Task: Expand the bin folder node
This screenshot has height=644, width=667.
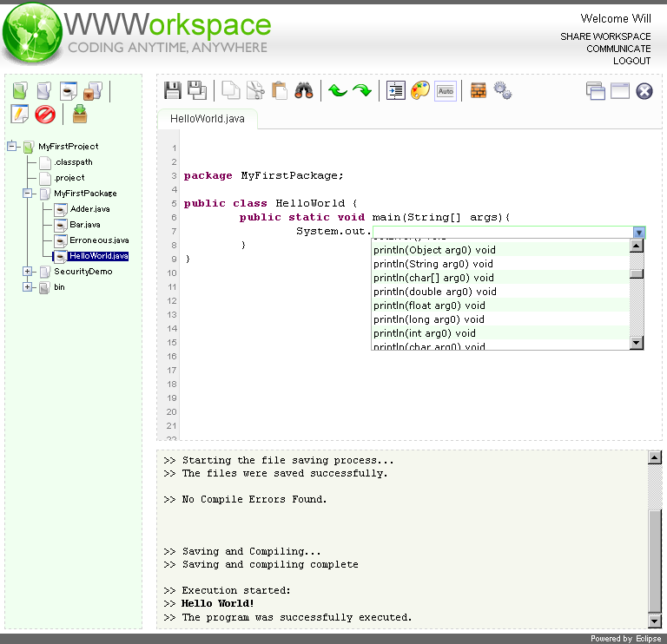Action: click(28, 287)
